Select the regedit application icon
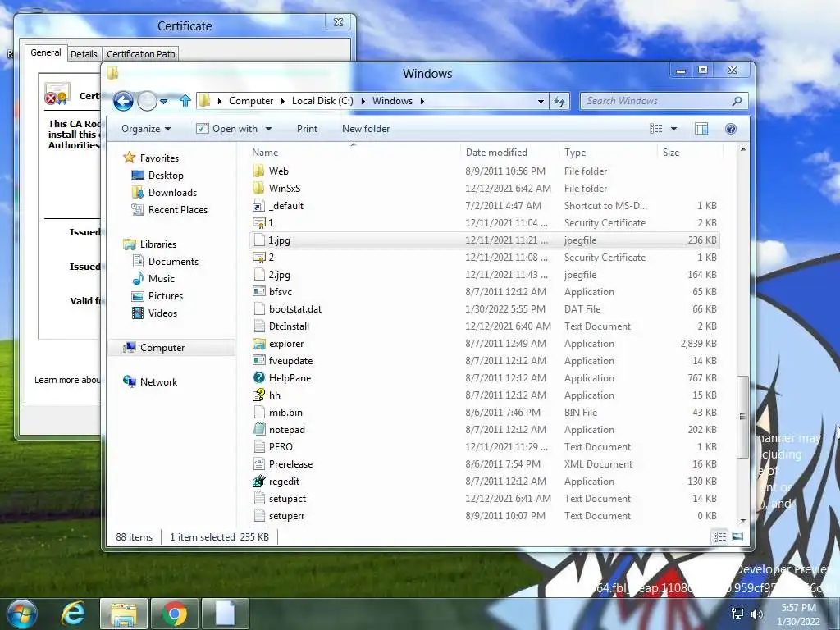The image size is (840, 630). point(258,481)
